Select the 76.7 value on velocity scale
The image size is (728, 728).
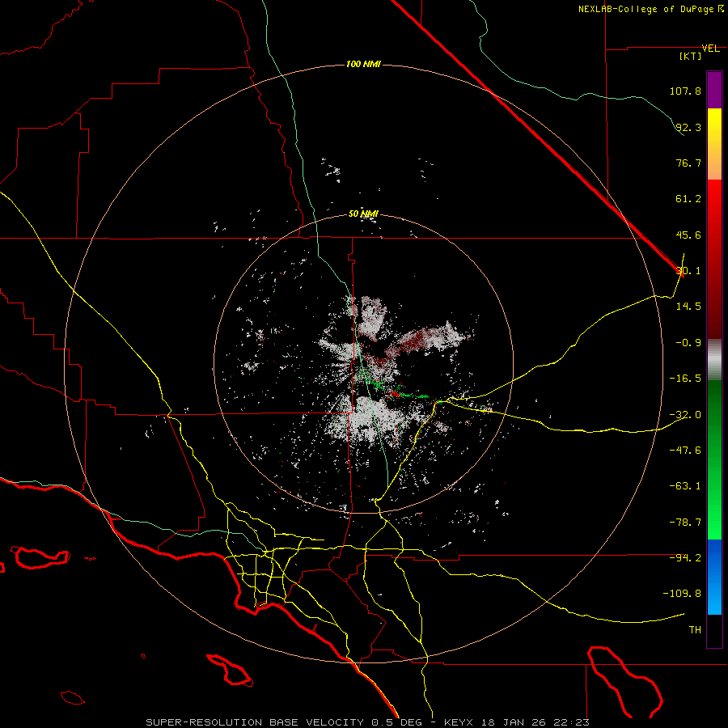pyautogui.click(x=688, y=163)
